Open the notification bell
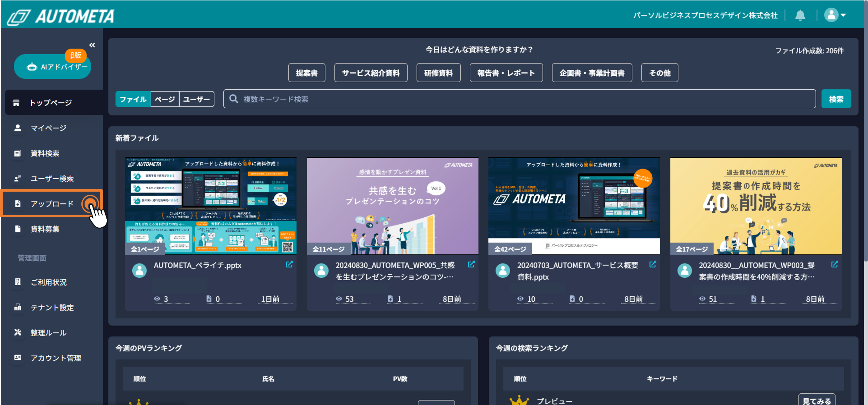This screenshot has height=405, width=868. click(800, 15)
